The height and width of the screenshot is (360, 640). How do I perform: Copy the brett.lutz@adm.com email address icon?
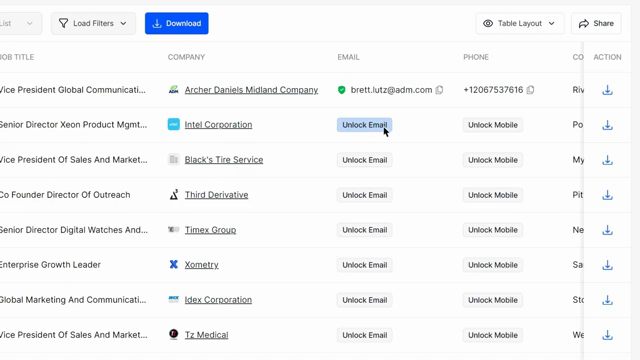click(x=439, y=90)
